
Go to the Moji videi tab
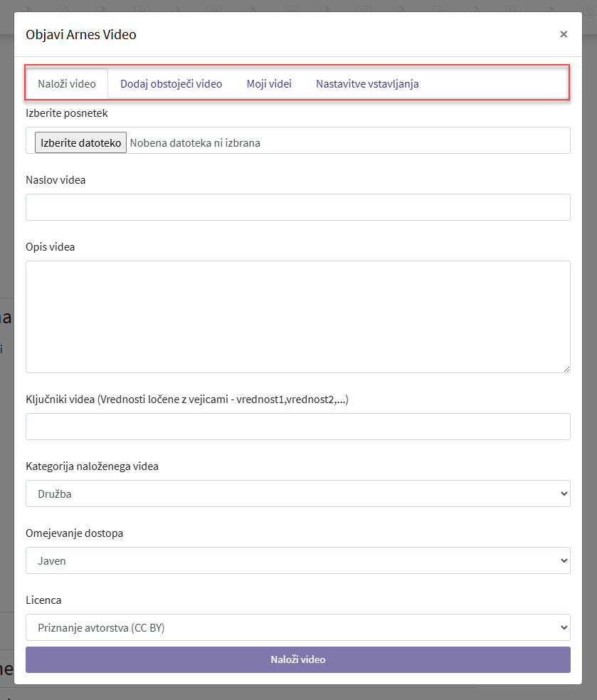(x=269, y=83)
